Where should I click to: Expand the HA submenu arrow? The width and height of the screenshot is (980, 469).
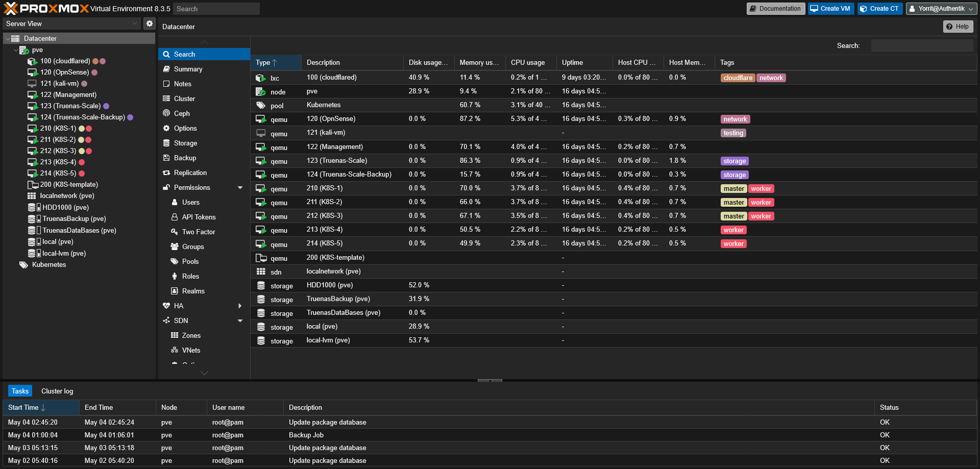coord(240,306)
